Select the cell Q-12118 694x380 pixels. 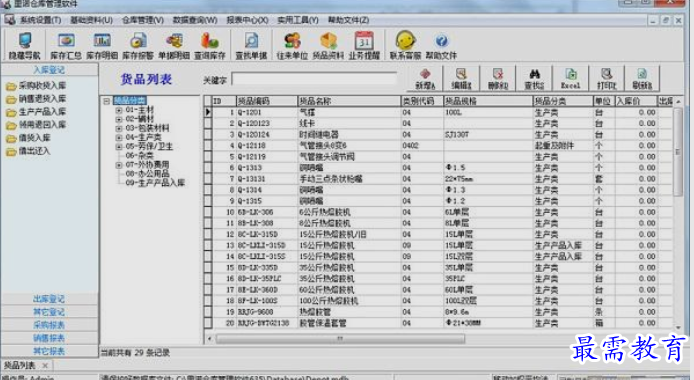[x=266, y=146]
